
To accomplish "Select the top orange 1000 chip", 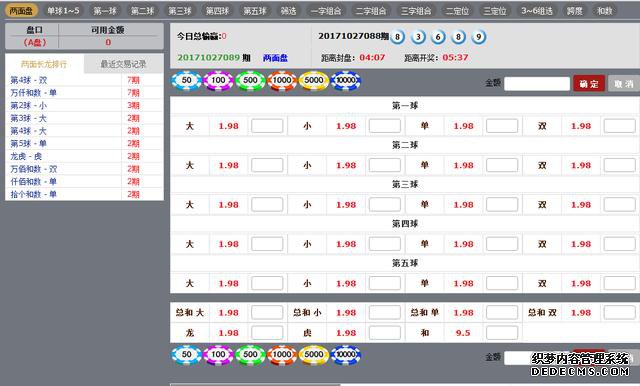I will coord(282,80).
